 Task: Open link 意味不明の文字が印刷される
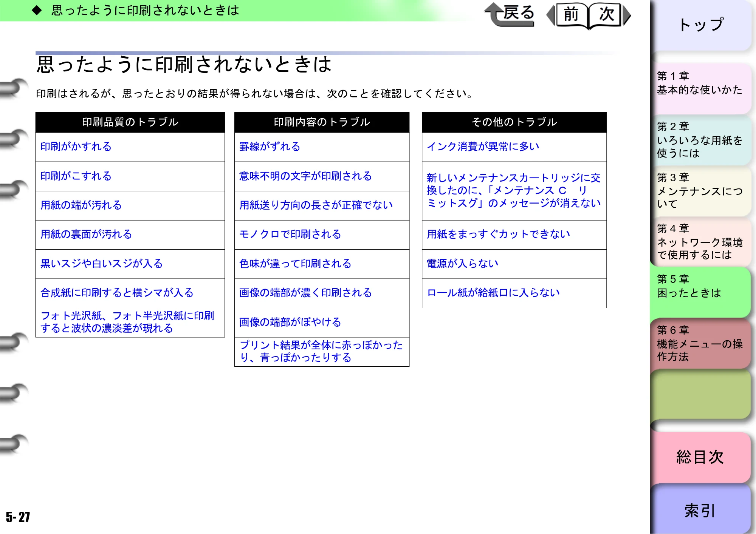click(x=305, y=176)
